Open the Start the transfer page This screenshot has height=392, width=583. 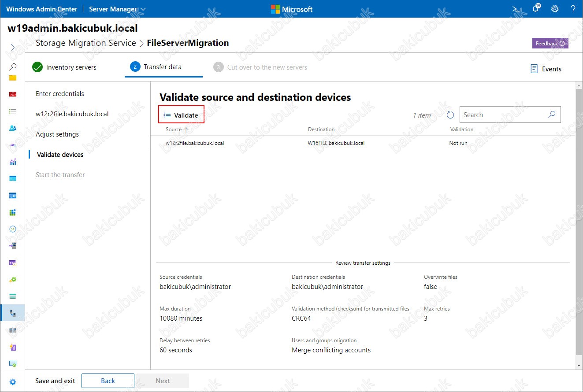pos(60,175)
